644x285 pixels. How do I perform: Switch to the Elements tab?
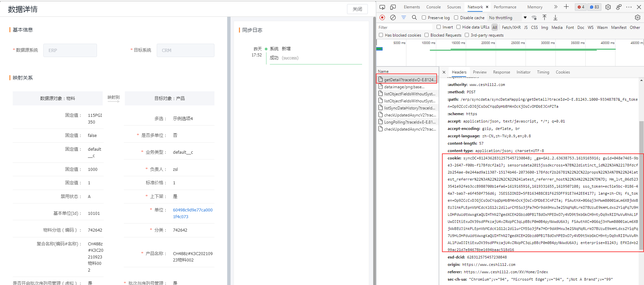412,7
